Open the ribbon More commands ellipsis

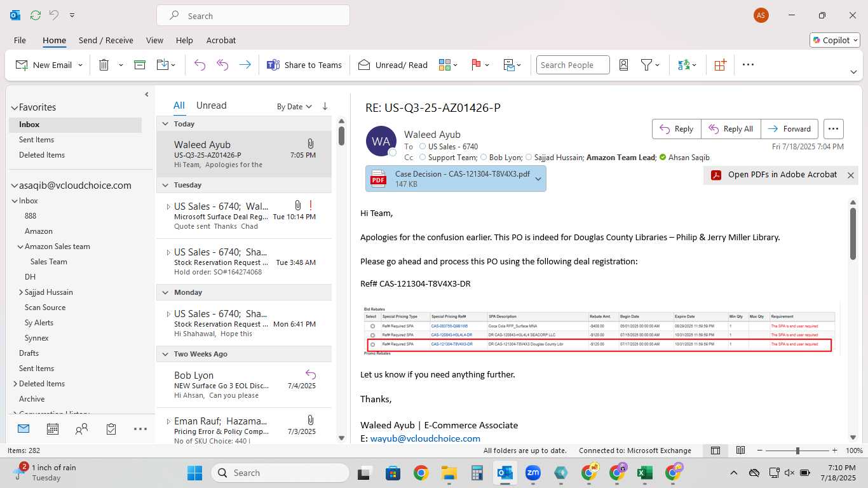[x=748, y=65]
